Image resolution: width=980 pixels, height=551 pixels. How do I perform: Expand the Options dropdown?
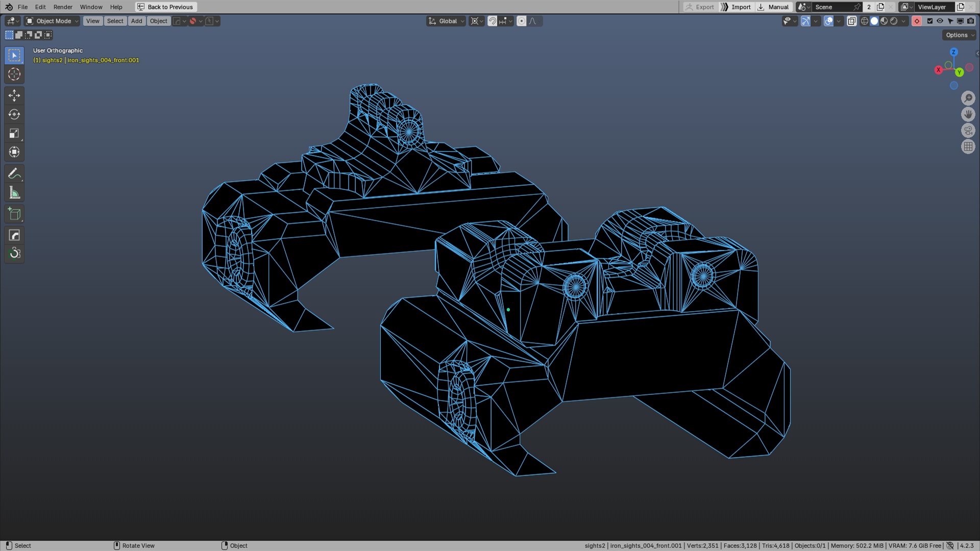pyautogui.click(x=959, y=35)
